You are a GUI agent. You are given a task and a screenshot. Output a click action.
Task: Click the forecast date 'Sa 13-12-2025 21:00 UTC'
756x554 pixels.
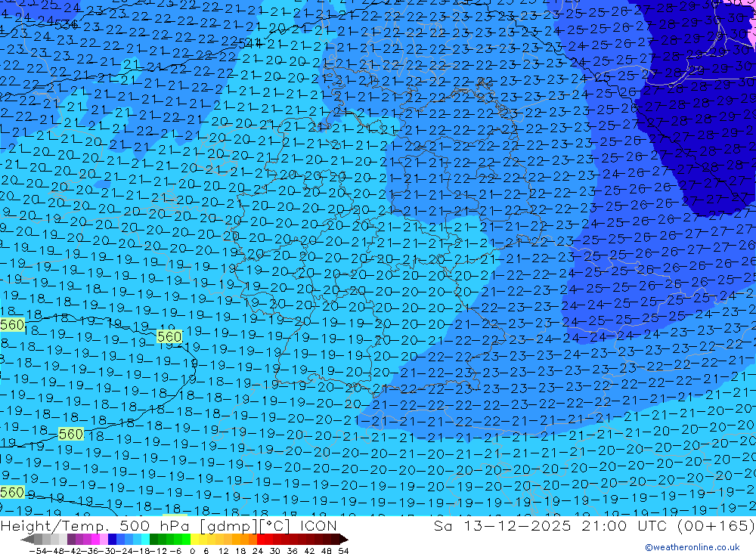coord(552,525)
